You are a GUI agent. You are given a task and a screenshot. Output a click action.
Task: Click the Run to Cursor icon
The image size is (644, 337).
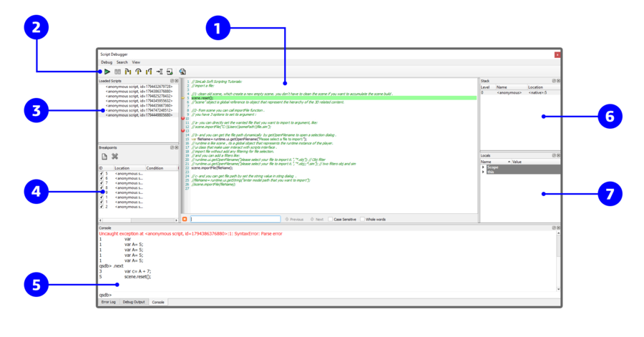click(x=159, y=72)
